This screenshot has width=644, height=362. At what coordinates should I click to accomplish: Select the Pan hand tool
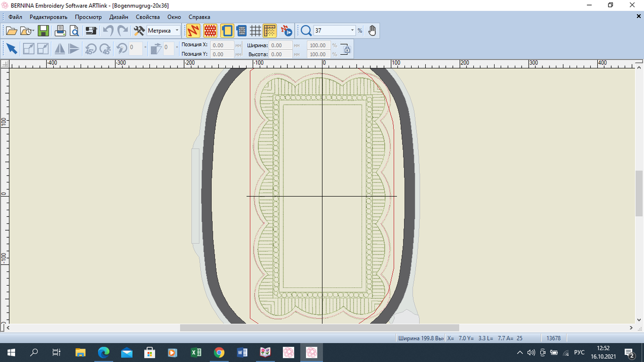pos(372,31)
